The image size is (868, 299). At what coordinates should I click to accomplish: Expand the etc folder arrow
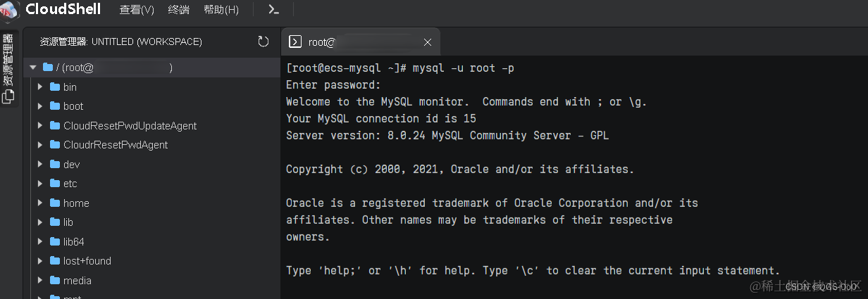40,184
